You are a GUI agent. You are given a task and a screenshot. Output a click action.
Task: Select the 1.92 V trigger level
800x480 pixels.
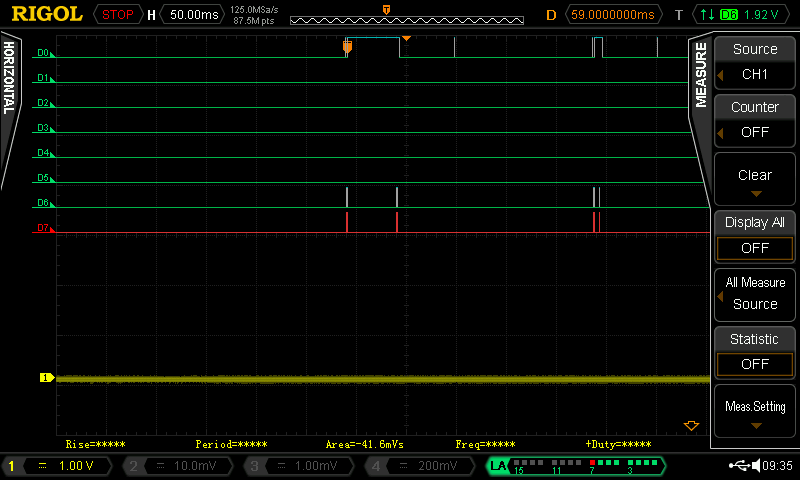761,15
